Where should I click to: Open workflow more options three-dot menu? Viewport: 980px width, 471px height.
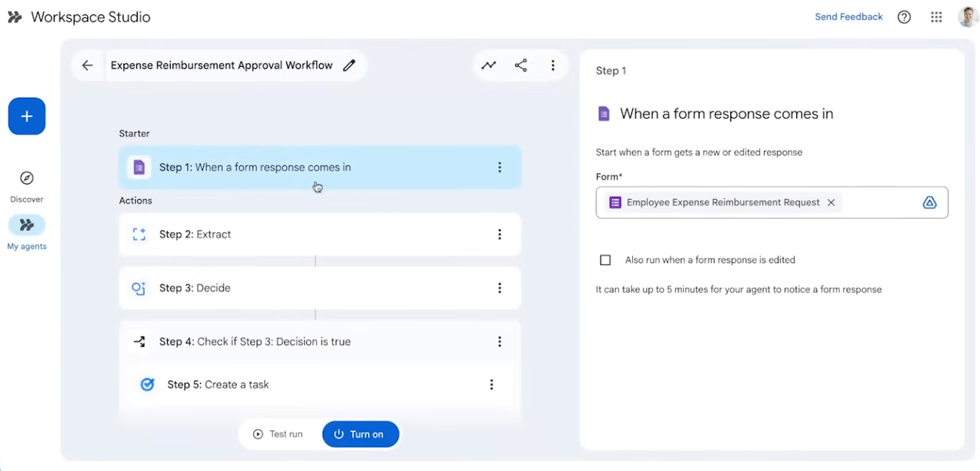coord(552,65)
